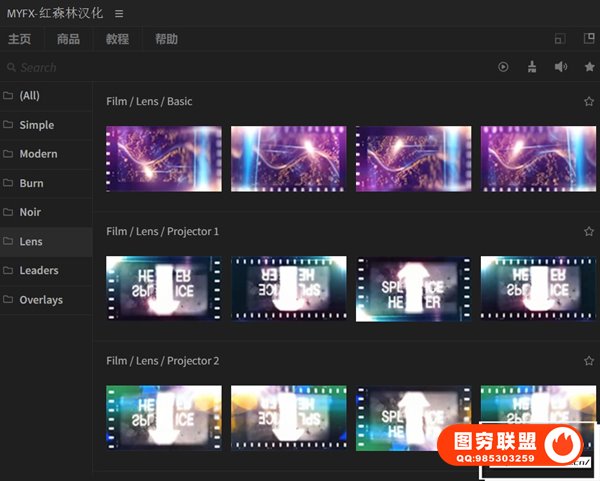The width and height of the screenshot is (600, 481).
Task: Select the Overlays folder
Action: pyautogui.click(x=40, y=299)
